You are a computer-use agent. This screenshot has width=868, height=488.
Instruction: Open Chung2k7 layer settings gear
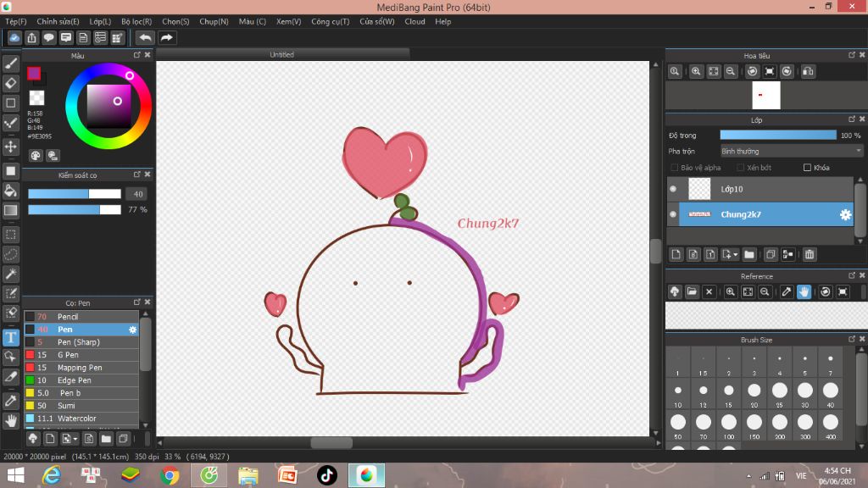(845, 214)
